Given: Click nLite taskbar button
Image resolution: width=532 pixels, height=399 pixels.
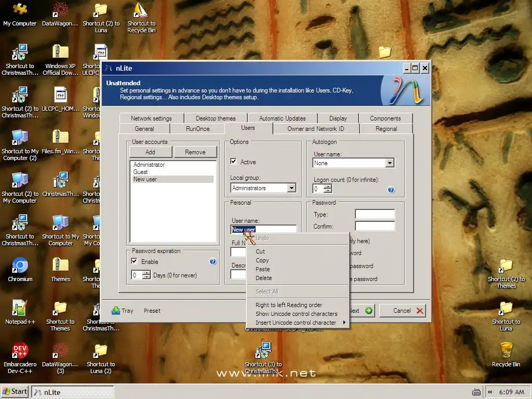Looking at the screenshot, I should coord(73,392).
